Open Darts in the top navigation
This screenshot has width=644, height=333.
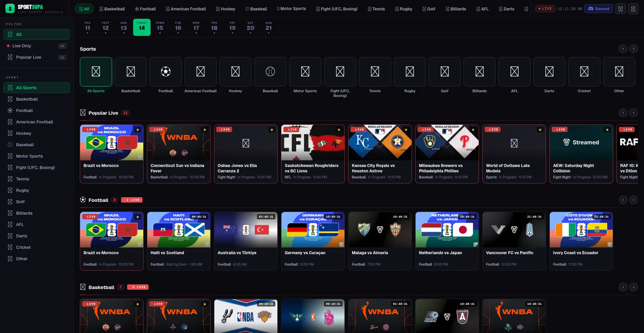click(506, 9)
